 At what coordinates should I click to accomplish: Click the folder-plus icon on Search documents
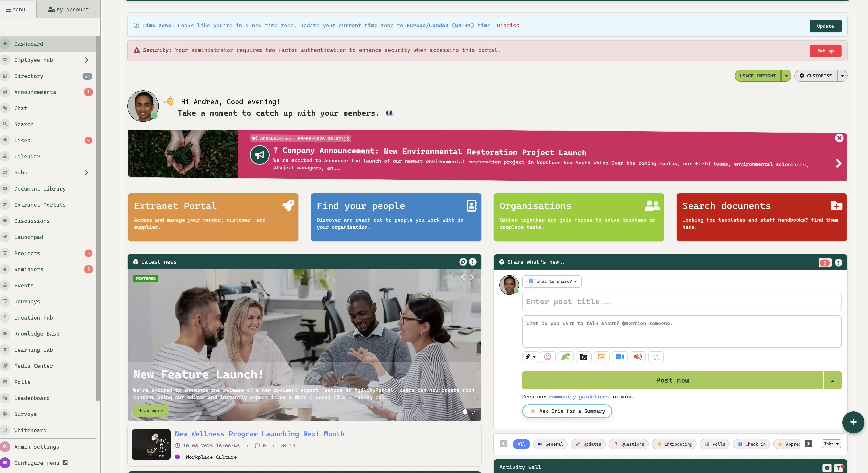click(x=836, y=205)
